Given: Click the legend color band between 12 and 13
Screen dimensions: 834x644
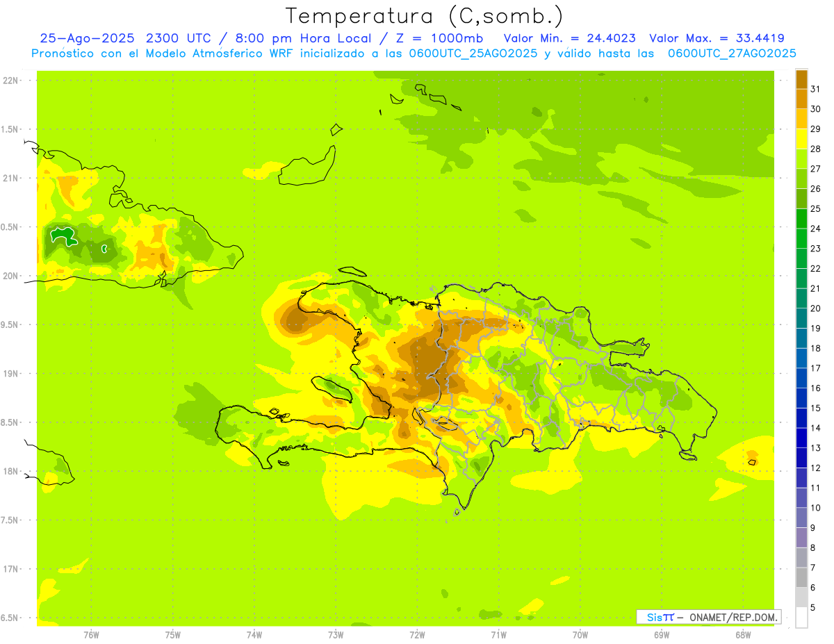Looking at the screenshot, I should pos(801,458).
